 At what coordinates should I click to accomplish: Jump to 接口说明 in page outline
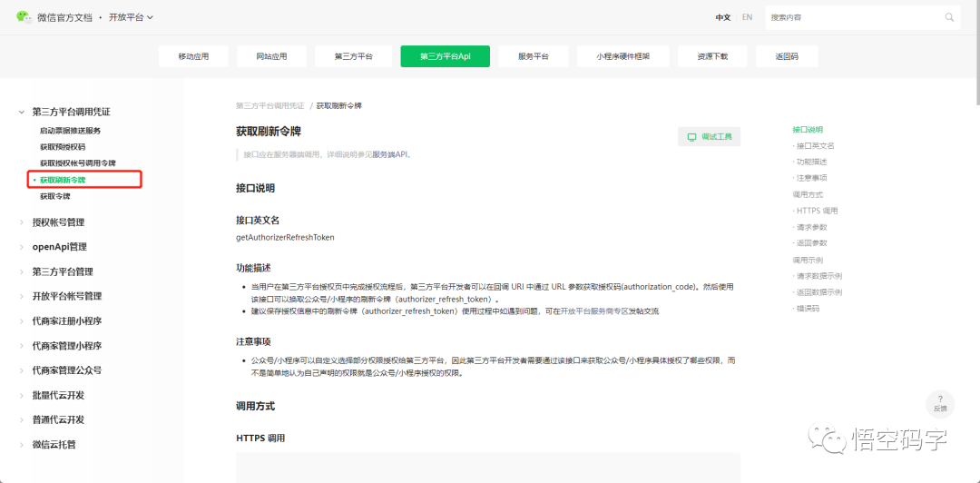click(x=808, y=130)
